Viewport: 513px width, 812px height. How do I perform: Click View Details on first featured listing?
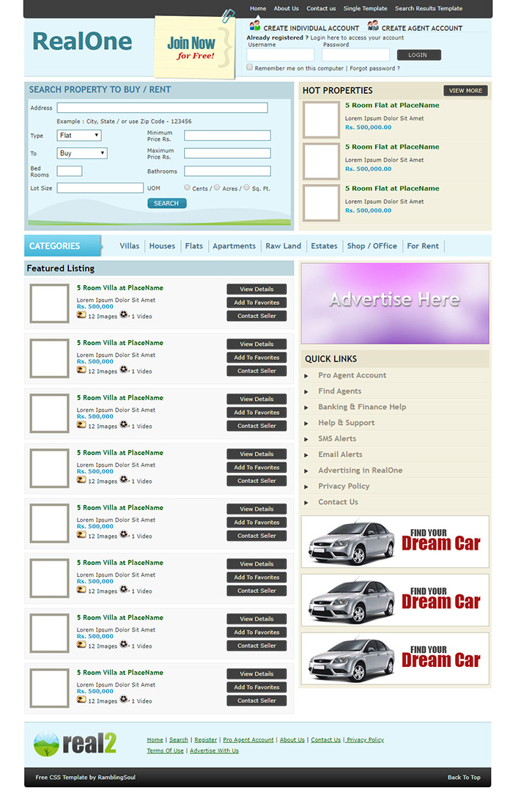point(256,289)
